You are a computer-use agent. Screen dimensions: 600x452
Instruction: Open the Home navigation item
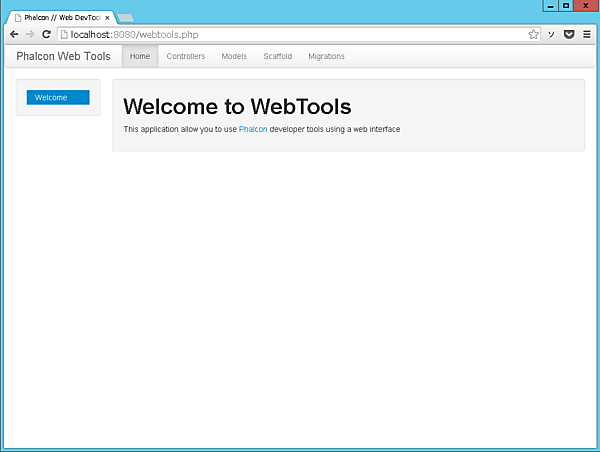(x=140, y=56)
